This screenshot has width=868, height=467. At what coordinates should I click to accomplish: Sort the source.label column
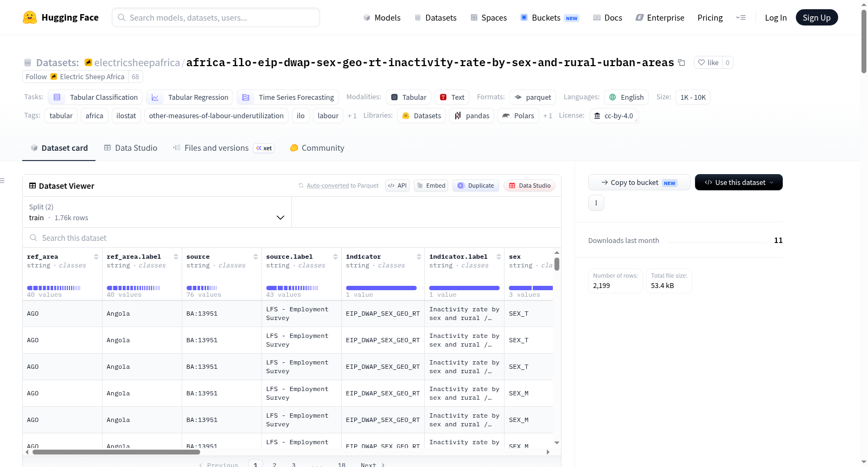point(335,257)
